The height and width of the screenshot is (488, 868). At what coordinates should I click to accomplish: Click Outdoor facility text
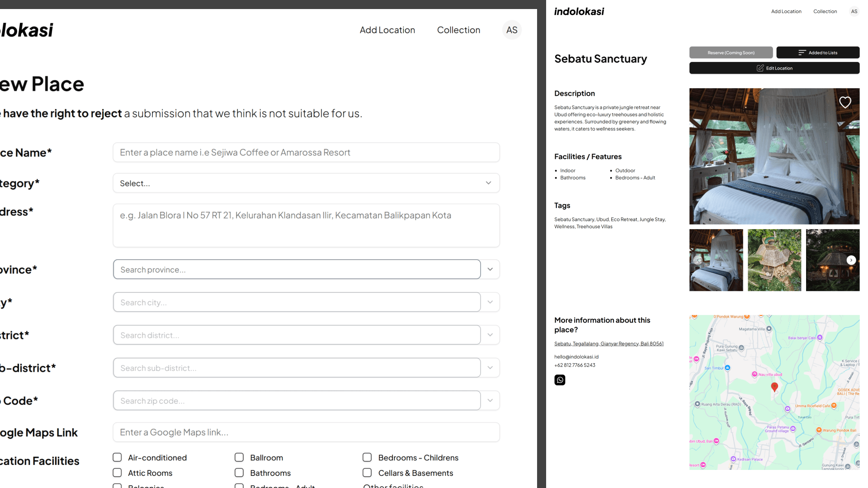click(x=625, y=171)
